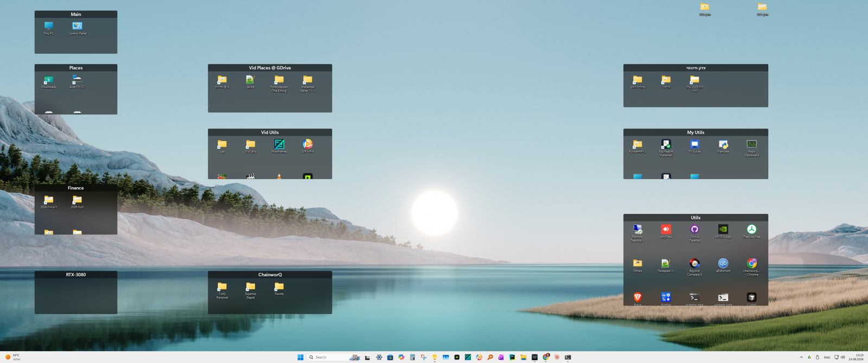Open Settings from the taskbar
The image size is (868, 363).
click(x=379, y=357)
